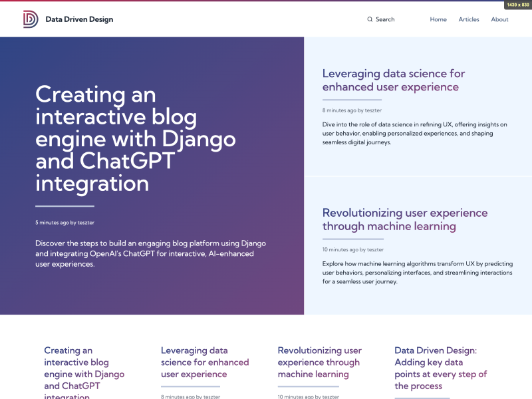Click the summary starting 'Explore how machine learning'
The width and height of the screenshot is (532, 399).
coord(418,273)
